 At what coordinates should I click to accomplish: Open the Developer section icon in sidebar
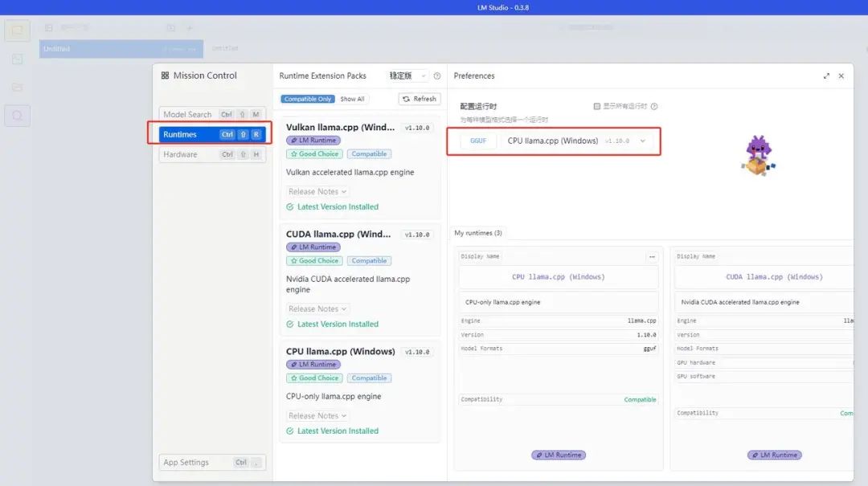[17, 59]
